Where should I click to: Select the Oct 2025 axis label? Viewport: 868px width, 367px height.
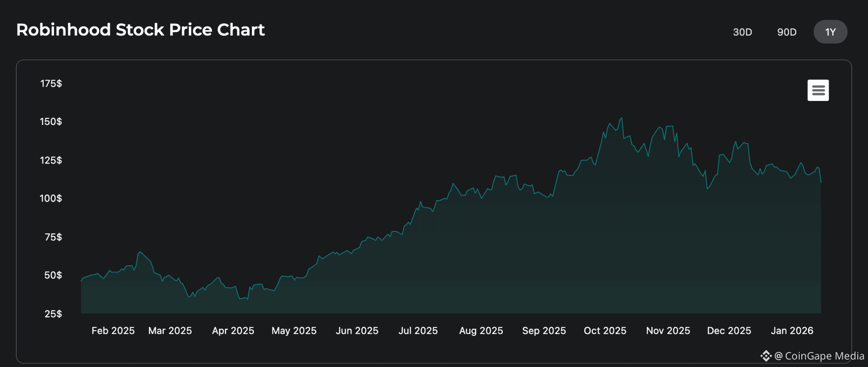(x=605, y=331)
